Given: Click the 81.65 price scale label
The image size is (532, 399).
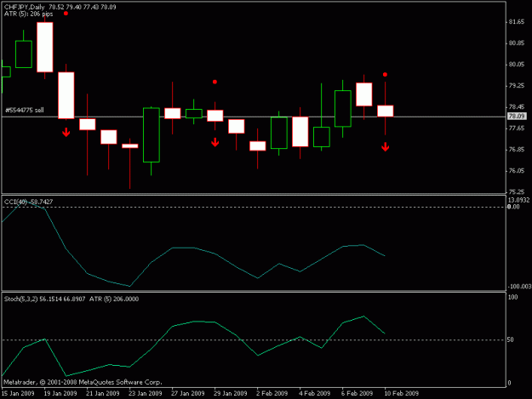Looking at the screenshot, I should tap(517, 22).
